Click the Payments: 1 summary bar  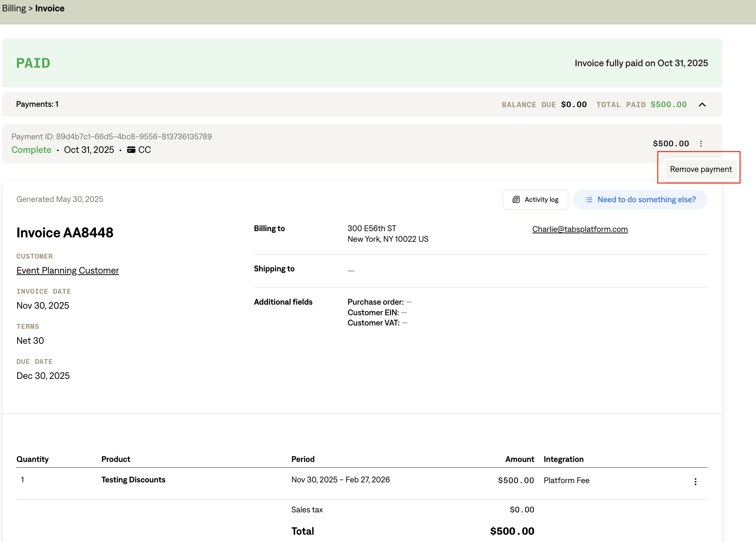point(37,104)
